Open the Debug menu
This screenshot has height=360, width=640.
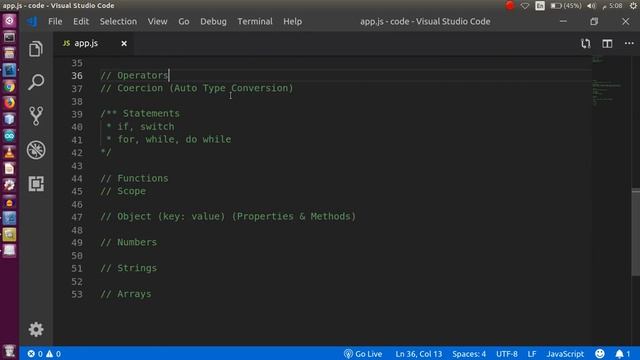point(213,21)
